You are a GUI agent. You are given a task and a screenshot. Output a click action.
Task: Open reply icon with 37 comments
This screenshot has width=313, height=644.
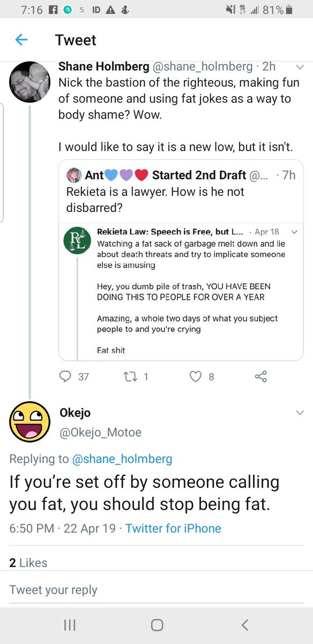pyautogui.click(x=66, y=377)
